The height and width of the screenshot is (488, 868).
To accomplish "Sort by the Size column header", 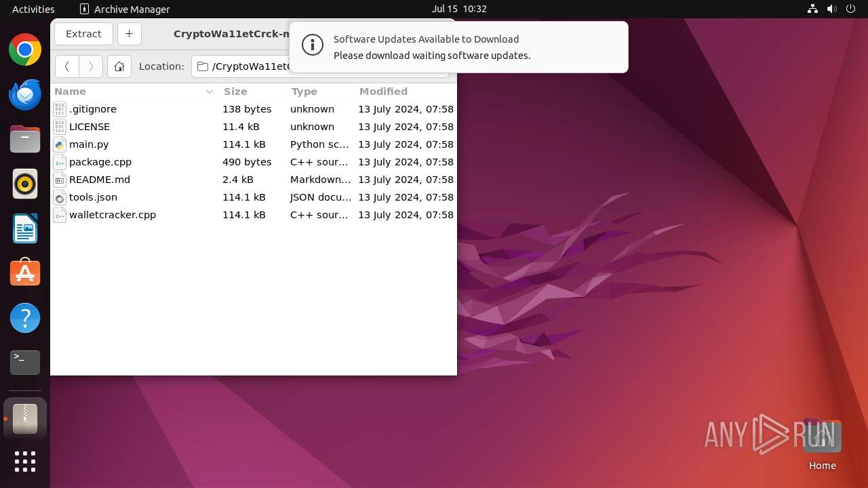I will click(252, 91).
